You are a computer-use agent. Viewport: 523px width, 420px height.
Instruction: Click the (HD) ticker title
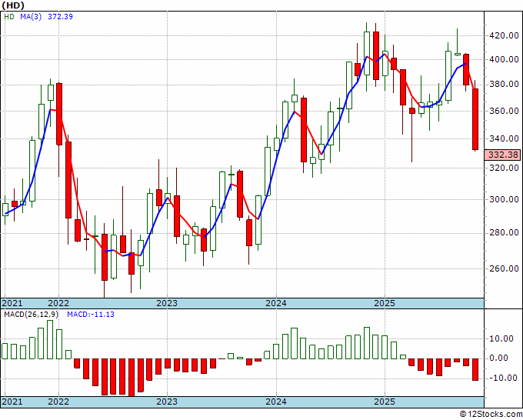[x=12, y=5]
